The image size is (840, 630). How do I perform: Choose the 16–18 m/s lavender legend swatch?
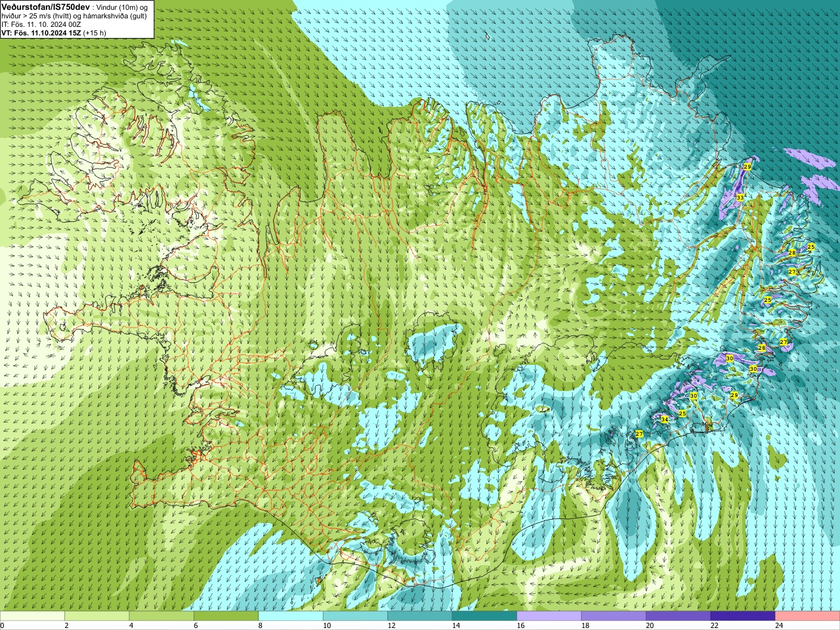click(x=549, y=616)
